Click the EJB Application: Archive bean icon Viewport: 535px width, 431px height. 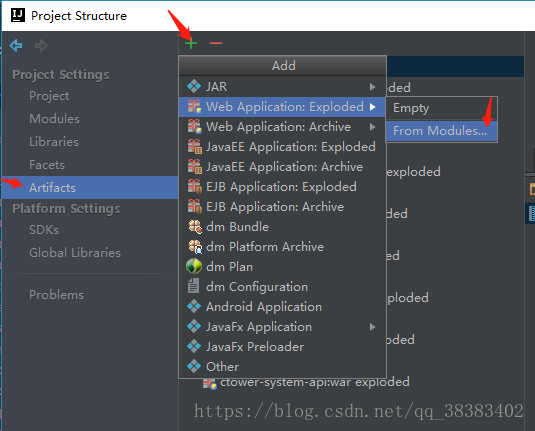point(194,207)
